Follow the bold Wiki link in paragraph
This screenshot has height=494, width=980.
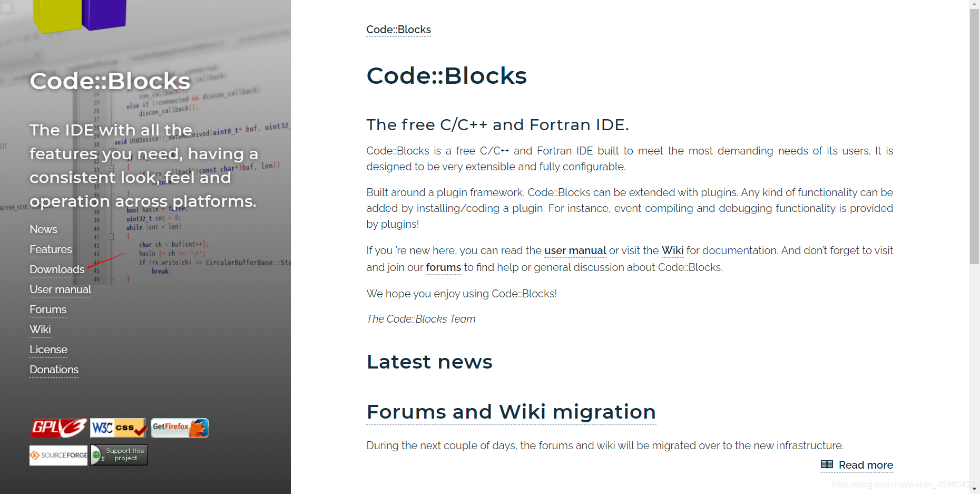[672, 250]
